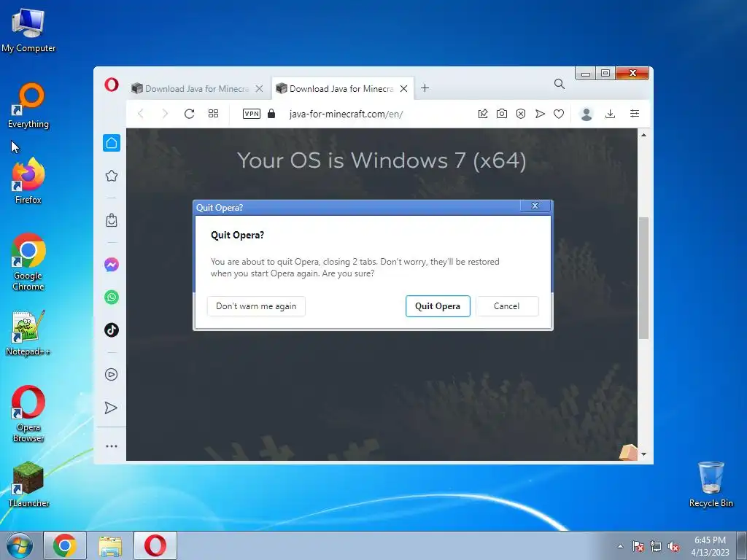Open ad blocker shield settings

click(x=521, y=114)
